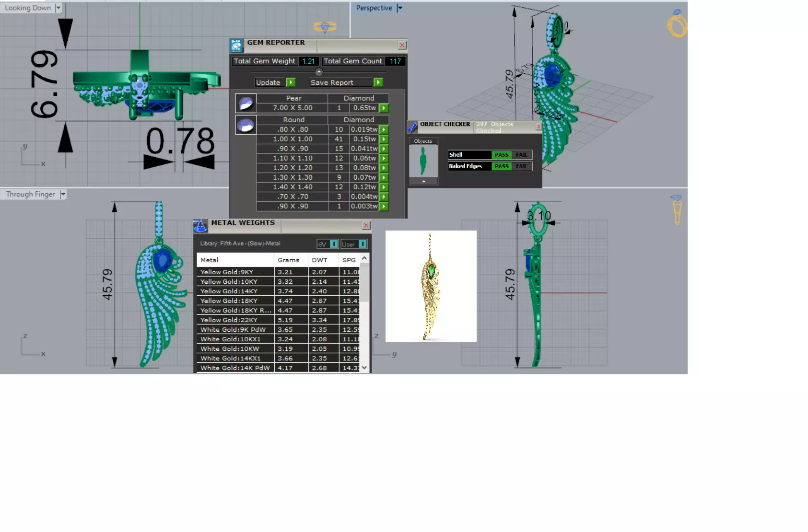
Task: Click the Object Checker checkmark icon
Action: (x=412, y=127)
